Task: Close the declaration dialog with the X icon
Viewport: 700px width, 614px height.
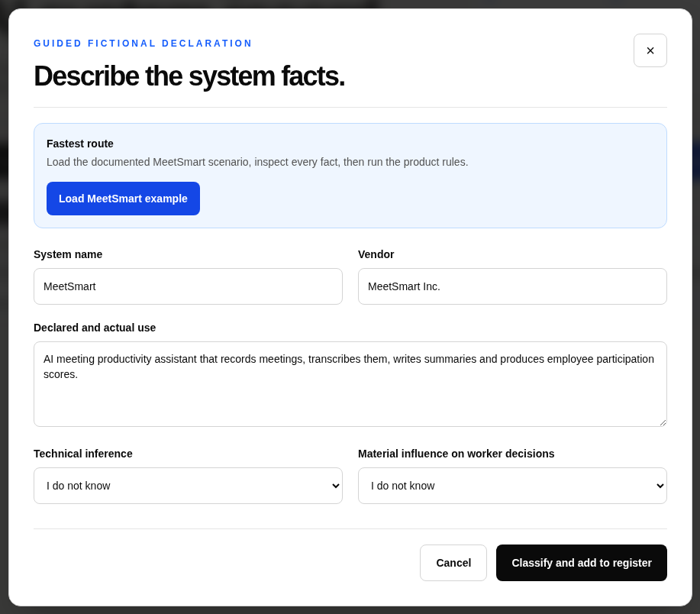Action: click(650, 50)
